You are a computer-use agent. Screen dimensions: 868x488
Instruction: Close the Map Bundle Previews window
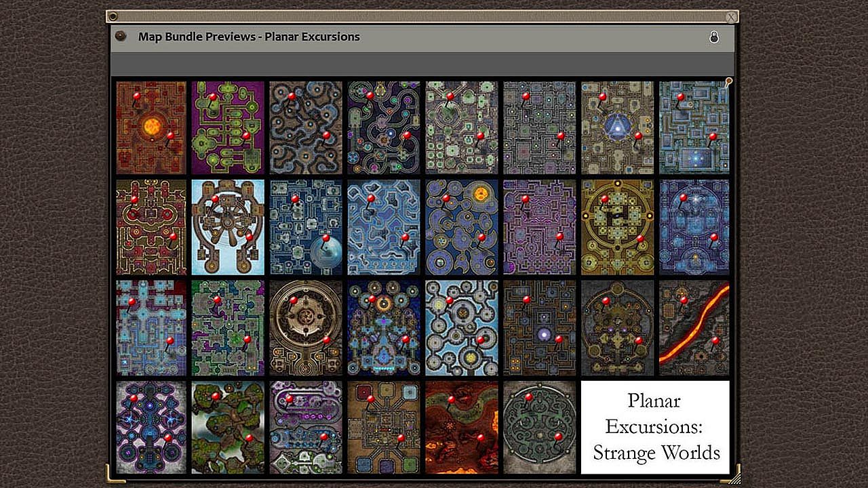coord(730,17)
